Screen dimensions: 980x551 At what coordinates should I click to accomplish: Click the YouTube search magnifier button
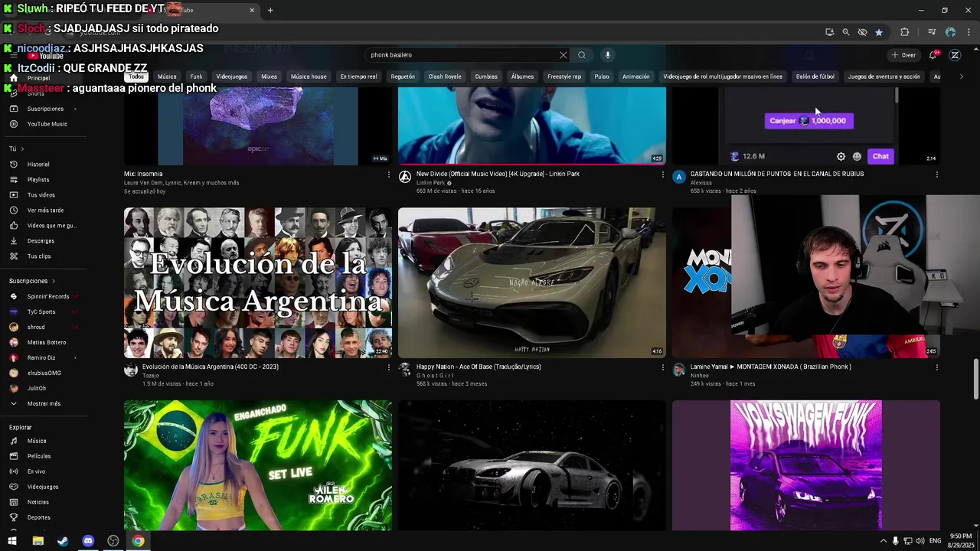582,55
